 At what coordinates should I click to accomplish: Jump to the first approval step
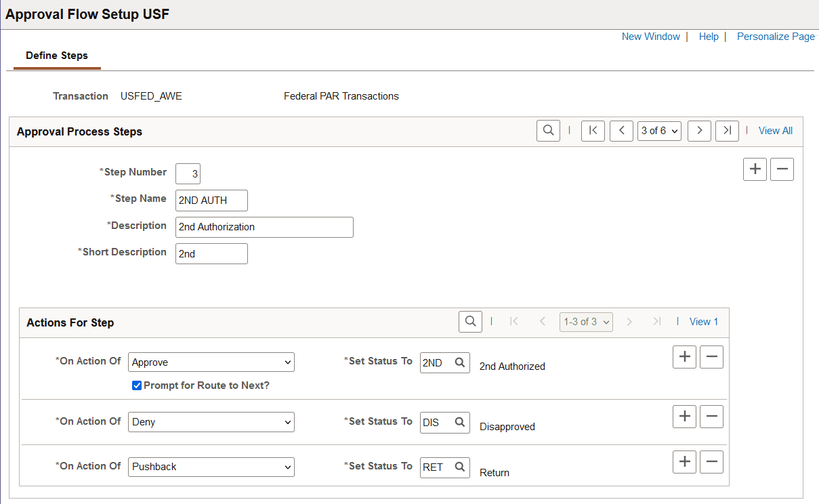(593, 130)
